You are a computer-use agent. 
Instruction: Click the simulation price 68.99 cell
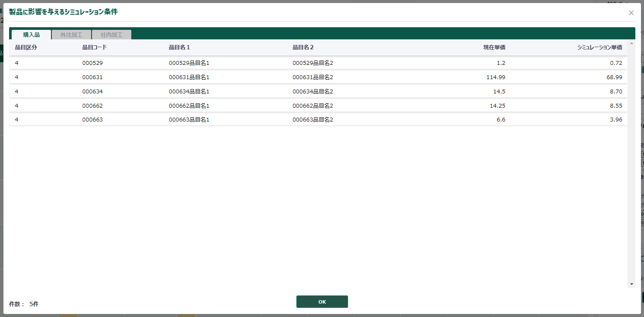614,77
